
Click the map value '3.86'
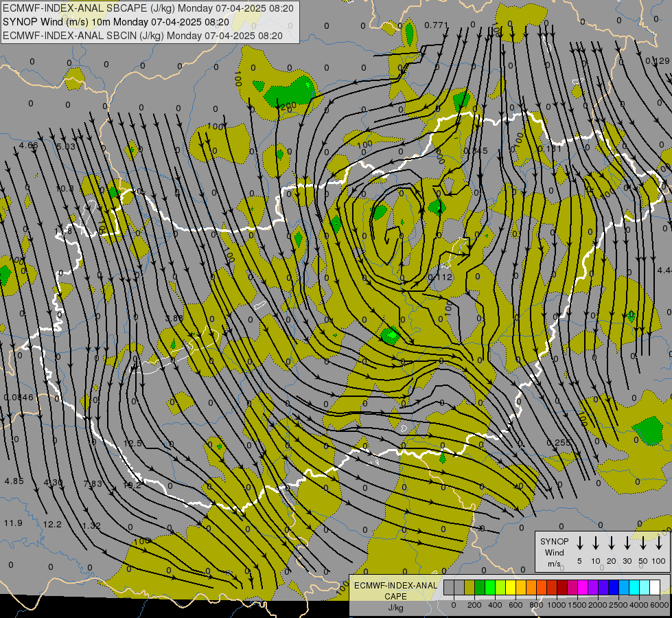click(x=174, y=318)
